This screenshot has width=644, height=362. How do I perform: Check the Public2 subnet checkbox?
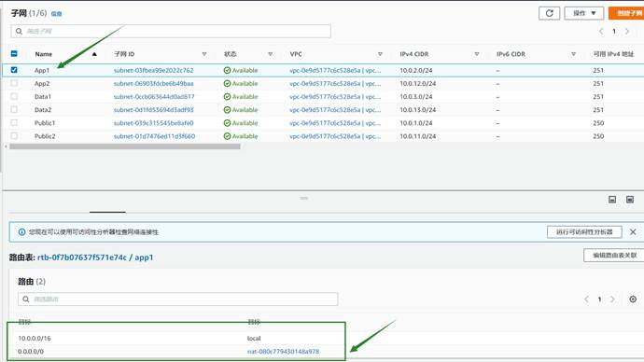14,136
